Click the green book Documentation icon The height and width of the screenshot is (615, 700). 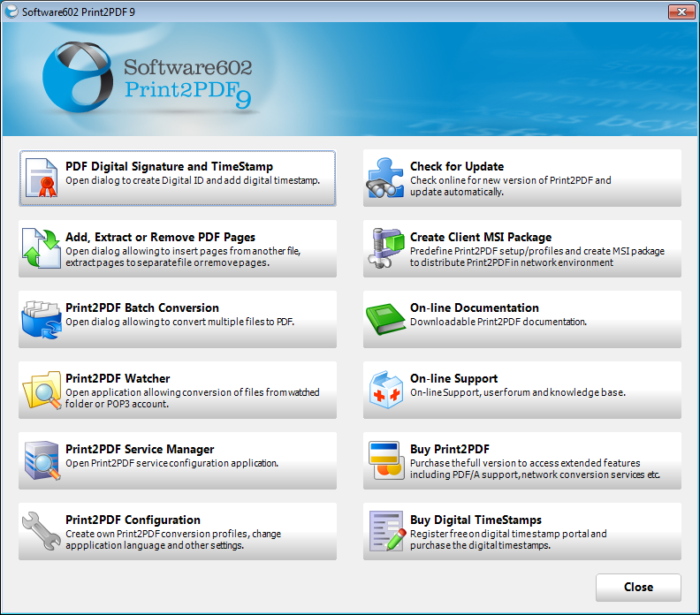pos(385,319)
